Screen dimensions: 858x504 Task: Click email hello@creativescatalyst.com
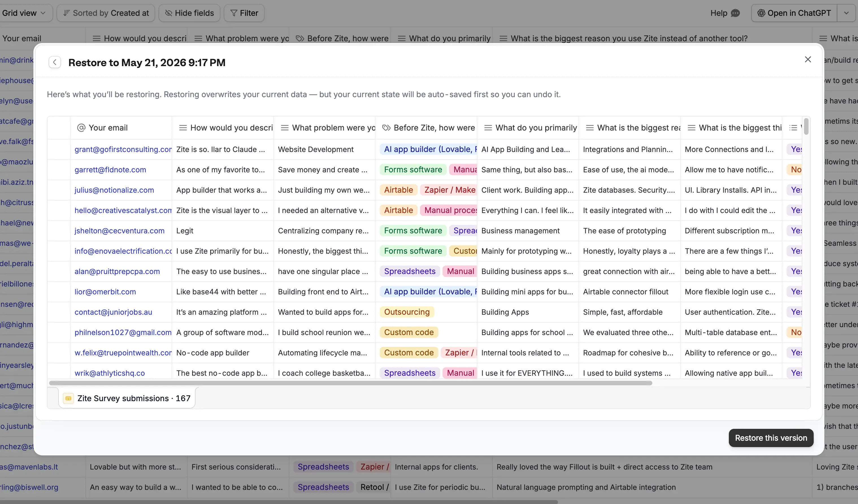(x=123, y=210)
